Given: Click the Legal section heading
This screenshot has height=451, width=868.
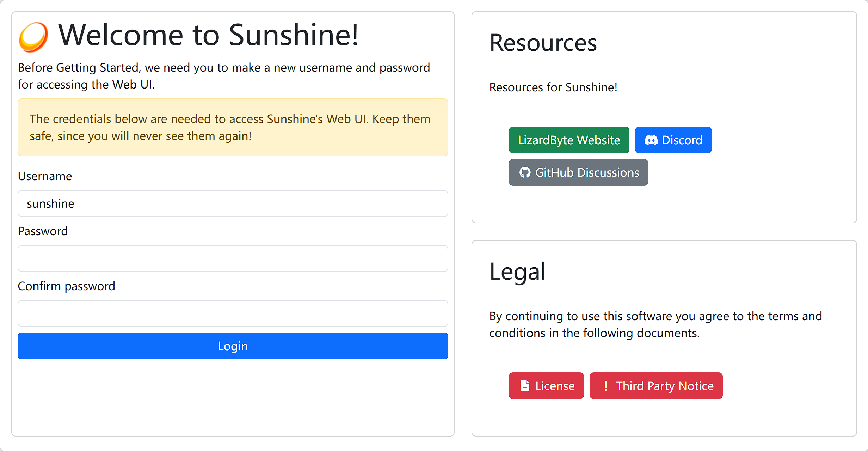Looking at the screenshot, I should point(517,272).
